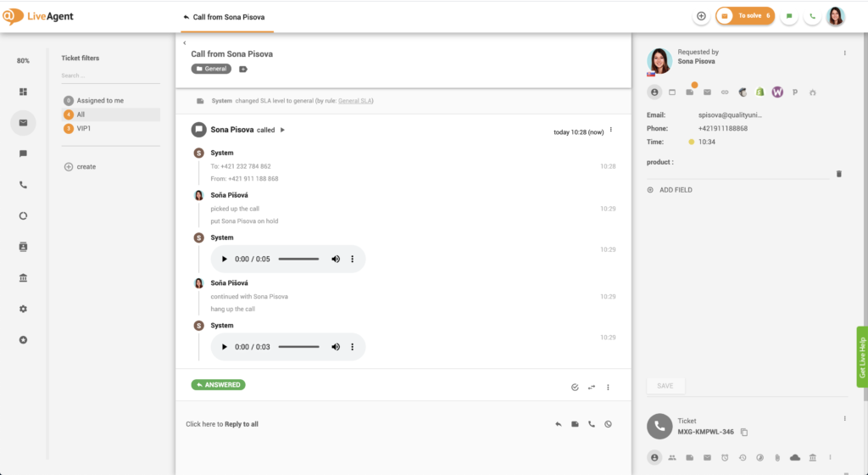Click the mark as resolved check icon
868x475 pixels.
pos(575,387)
